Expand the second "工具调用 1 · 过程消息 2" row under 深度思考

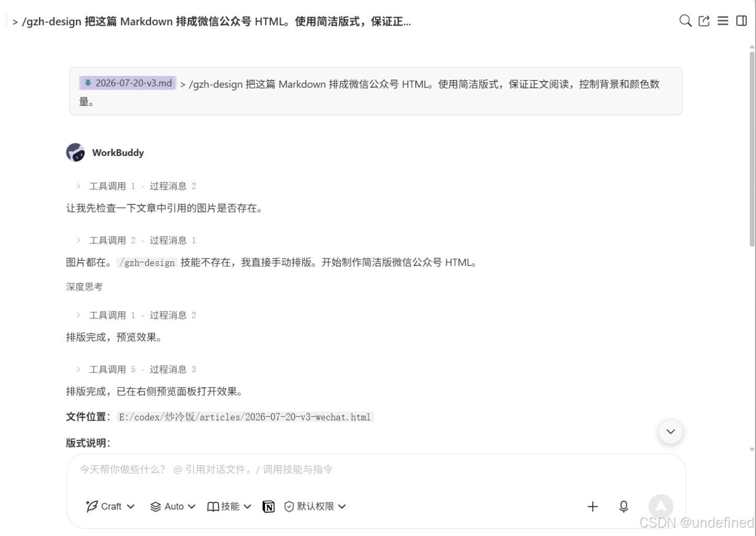click(x=136, y=315)
